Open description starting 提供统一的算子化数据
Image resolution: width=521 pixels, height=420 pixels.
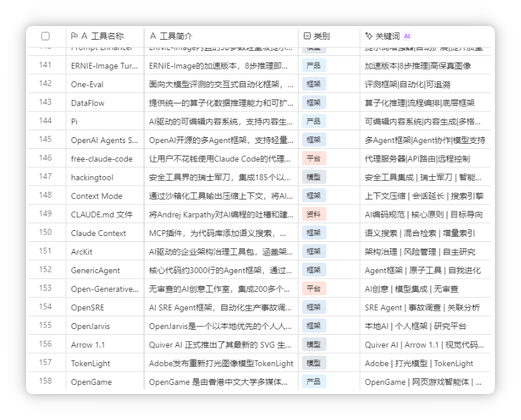point(221,103)
